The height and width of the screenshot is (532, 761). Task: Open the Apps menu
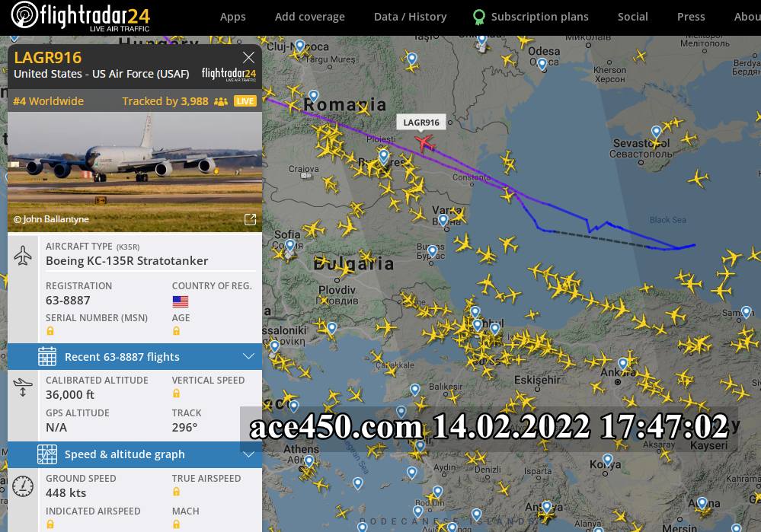(x=233, y=17)
